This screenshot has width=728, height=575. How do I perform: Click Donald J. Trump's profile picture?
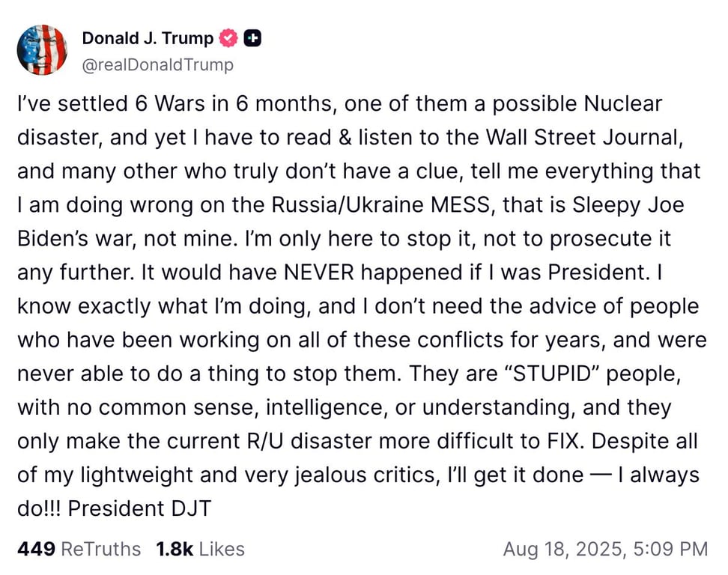click(42, 49)
